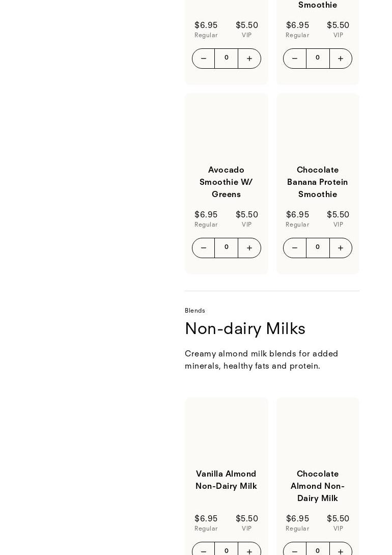Select the Vanilla Almond Non-Dairy Milk title

[x=226, y=480]
